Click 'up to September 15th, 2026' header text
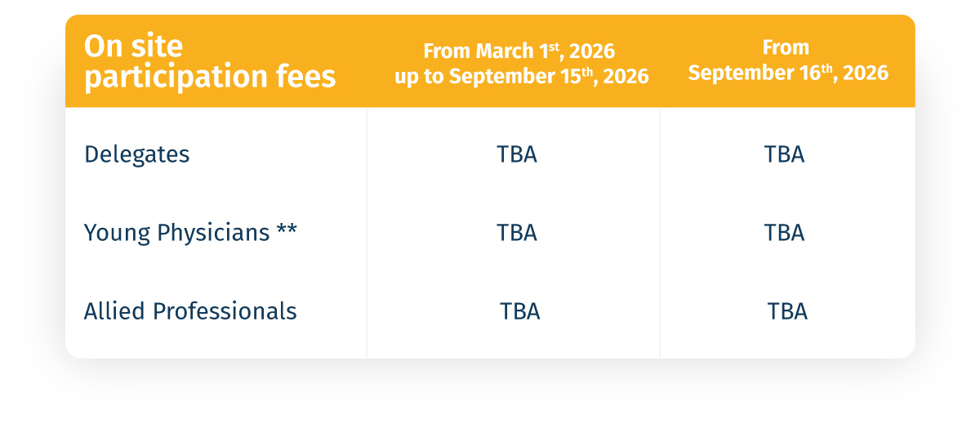This screenshot has width=980, height=424. pyautogui.click(x=521, y=78)
